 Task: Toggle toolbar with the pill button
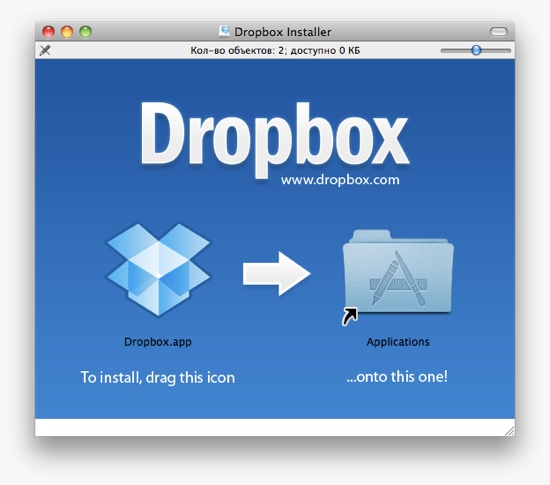[x=498, y=32]
